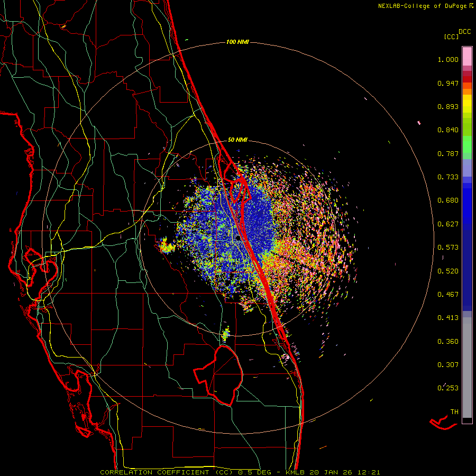Click the 0.947 legend value
The height and width of the screenshot is (476, 476).
[448, 83]
